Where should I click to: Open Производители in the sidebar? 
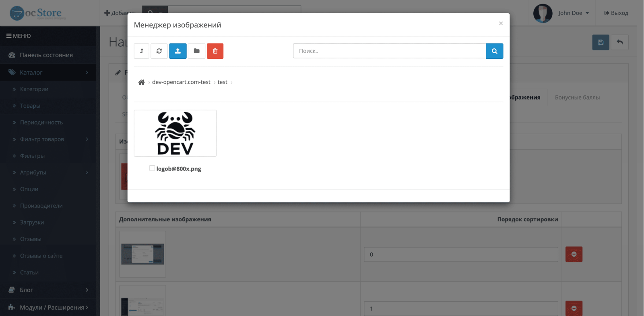(x=41, y=206)
